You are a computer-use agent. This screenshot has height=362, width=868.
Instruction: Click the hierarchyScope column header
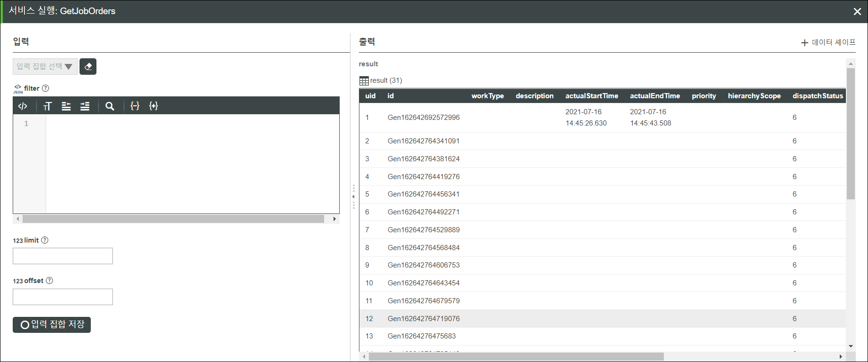pyautogui.click(x=754, y=96)
